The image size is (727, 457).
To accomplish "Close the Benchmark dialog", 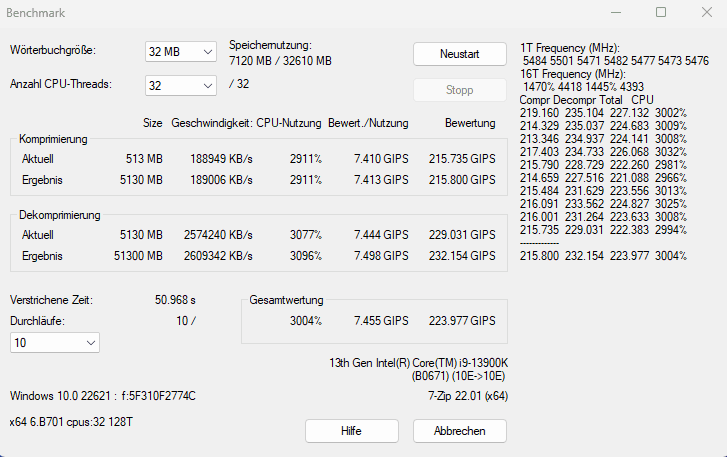I will [x=705, y=13].
